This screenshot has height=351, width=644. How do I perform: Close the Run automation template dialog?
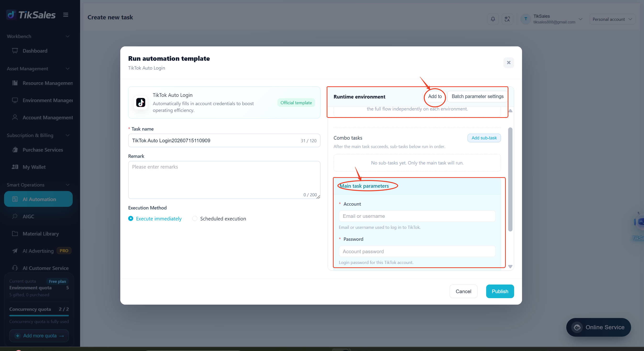coord(508,62)
